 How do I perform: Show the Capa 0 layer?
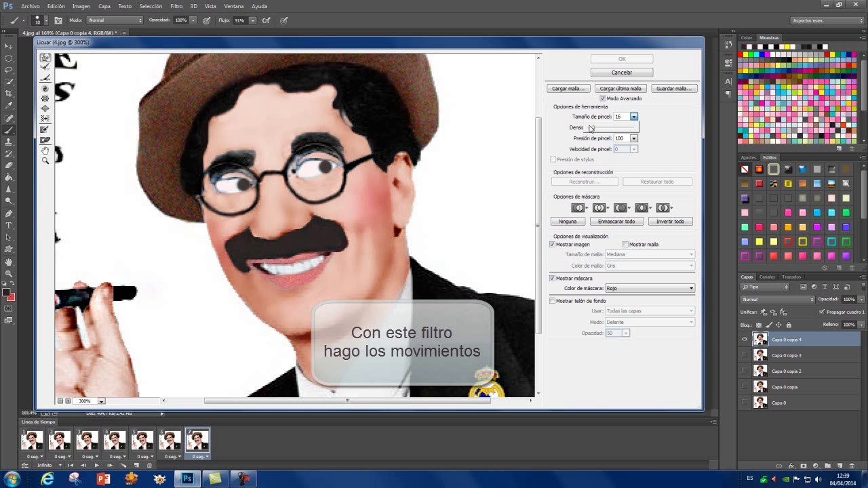tap(745, 403)
